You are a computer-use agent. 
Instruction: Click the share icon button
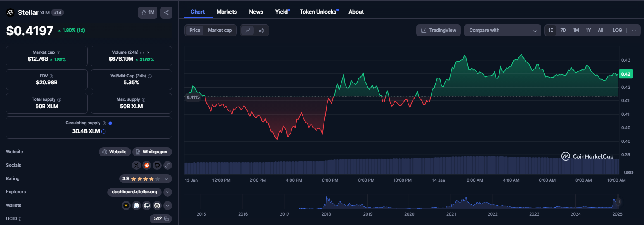pos(166,12)
